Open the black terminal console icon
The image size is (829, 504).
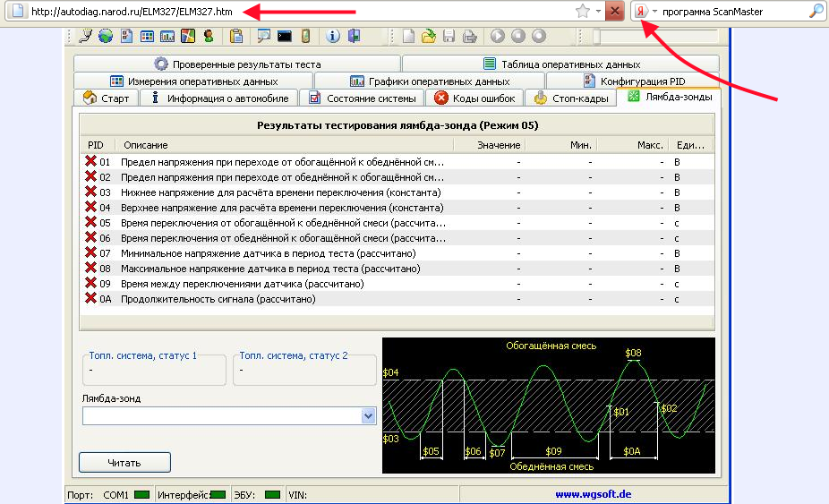click(x=285, y=36)
